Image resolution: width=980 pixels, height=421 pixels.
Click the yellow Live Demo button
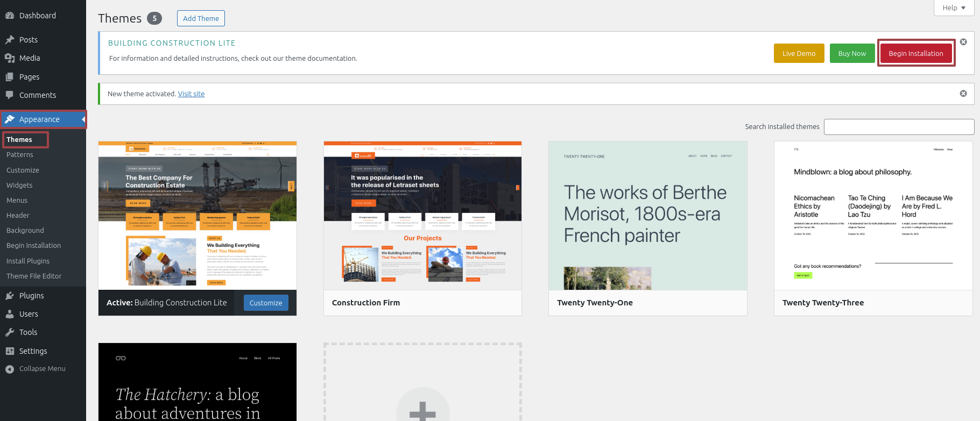(799, 53)
